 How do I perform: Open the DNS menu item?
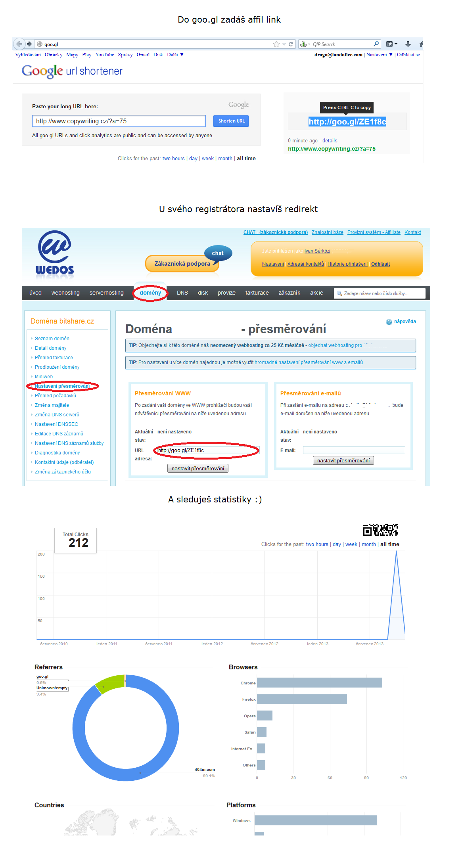click(x=182, y=293)
